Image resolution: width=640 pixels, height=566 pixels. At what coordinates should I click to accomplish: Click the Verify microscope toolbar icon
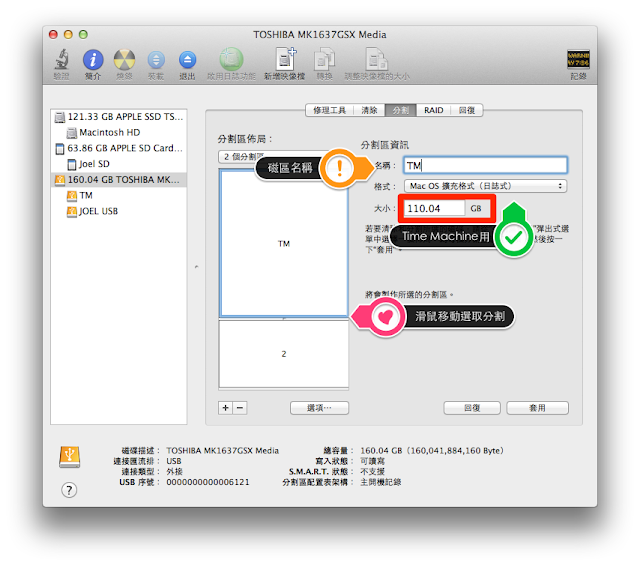[62, 60]
